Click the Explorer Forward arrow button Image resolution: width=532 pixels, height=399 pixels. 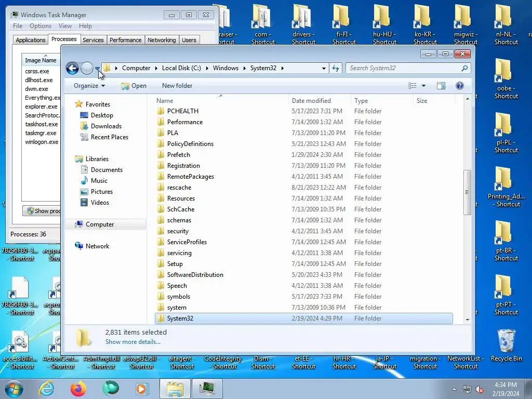point(87,68)
